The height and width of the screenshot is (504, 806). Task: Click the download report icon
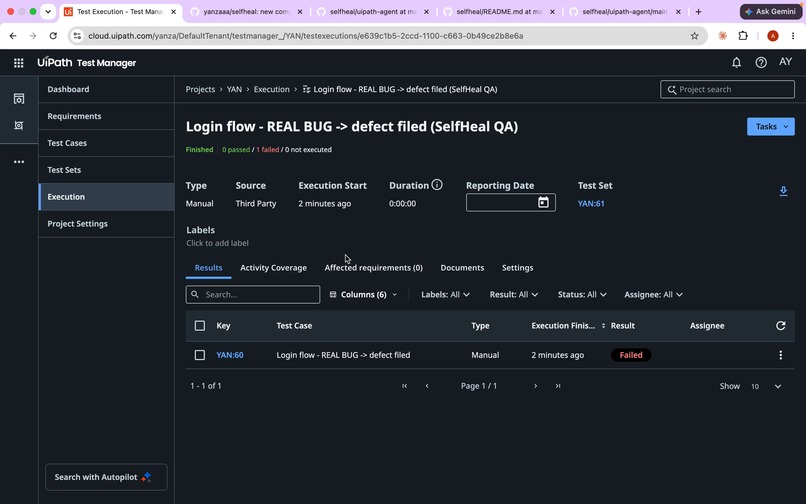[x=783, y=191]
